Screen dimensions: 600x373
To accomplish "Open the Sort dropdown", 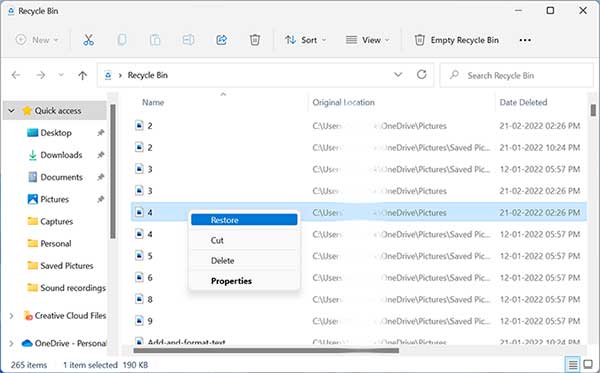I will [306, 40].
